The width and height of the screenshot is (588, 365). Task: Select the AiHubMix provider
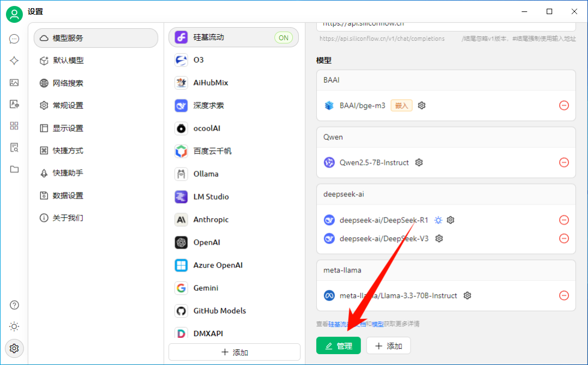click(234, 83)
